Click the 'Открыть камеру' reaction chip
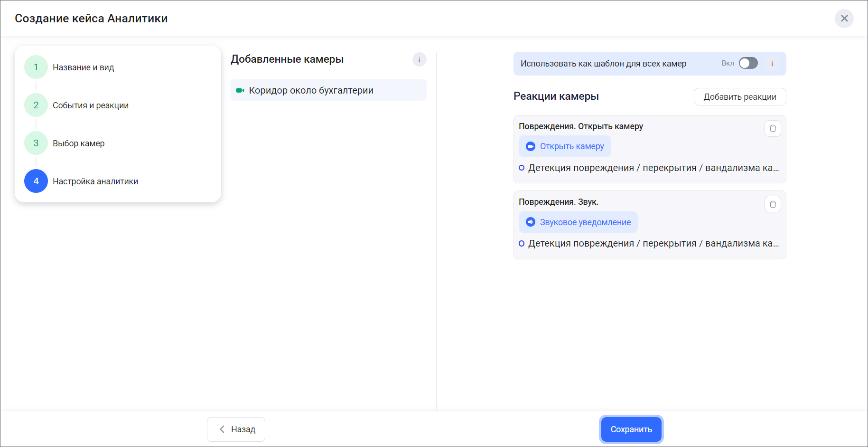This screenshot has width=868, height=447. point(565,146)
